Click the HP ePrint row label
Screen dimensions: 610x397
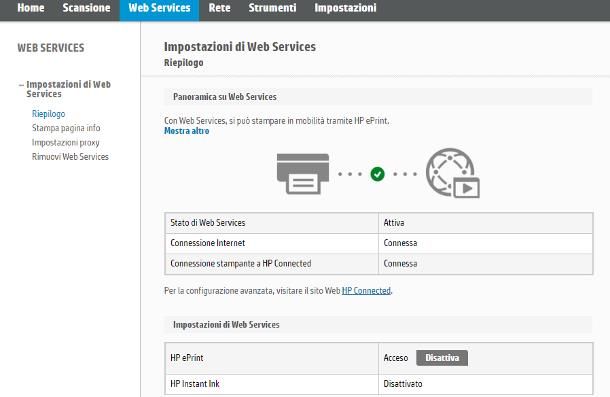[x=187, y=358]
